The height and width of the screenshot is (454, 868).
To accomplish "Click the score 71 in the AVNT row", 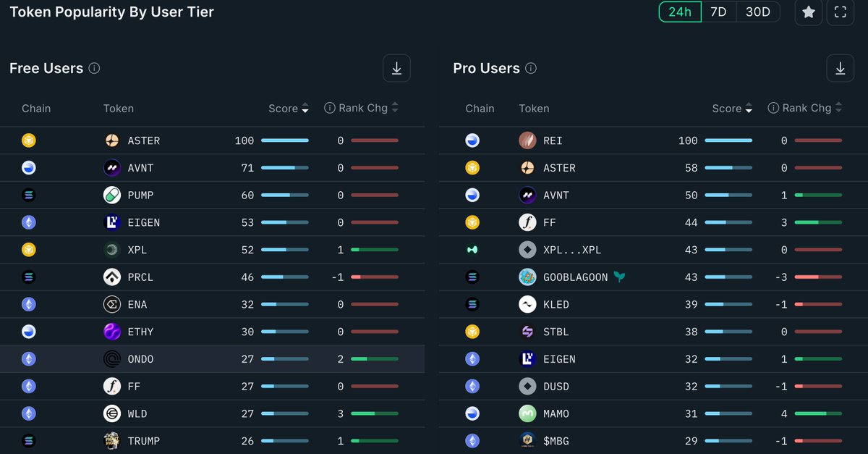I will pyautogui.click(x=247, y=168).
